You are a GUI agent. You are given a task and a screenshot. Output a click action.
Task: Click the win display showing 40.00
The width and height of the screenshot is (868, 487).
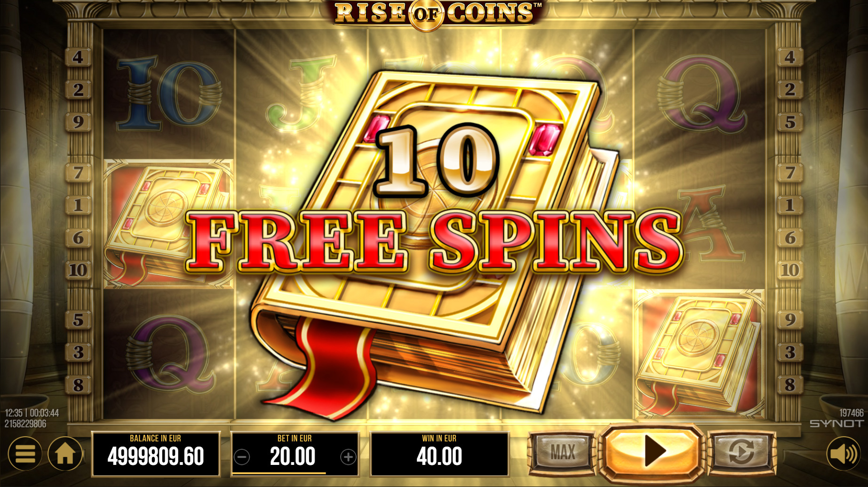coord(439,454)
